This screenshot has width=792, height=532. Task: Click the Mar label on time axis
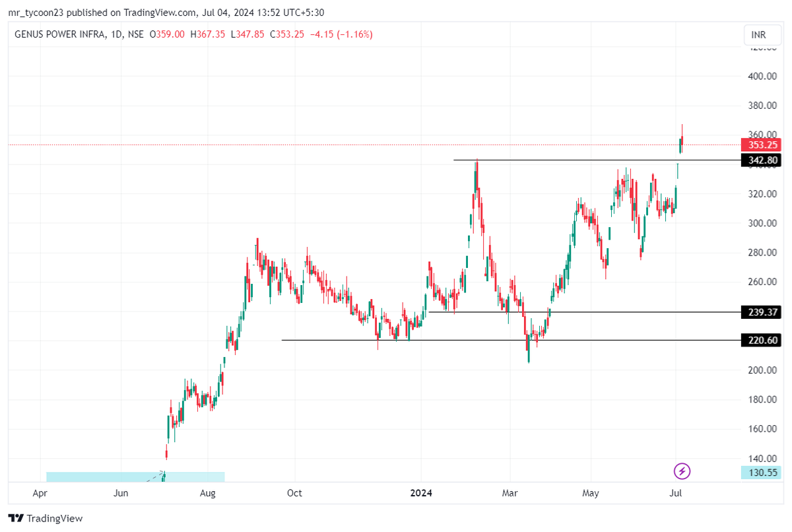click(x=510, y=493)
